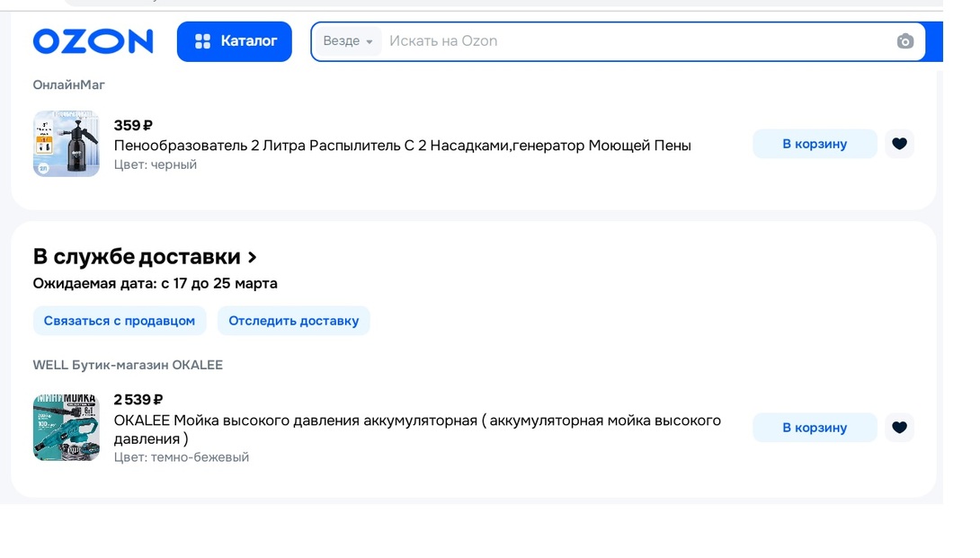Toggle favorite heart for OKALEE washer
The image size is (980, 558).
[899, 428]
